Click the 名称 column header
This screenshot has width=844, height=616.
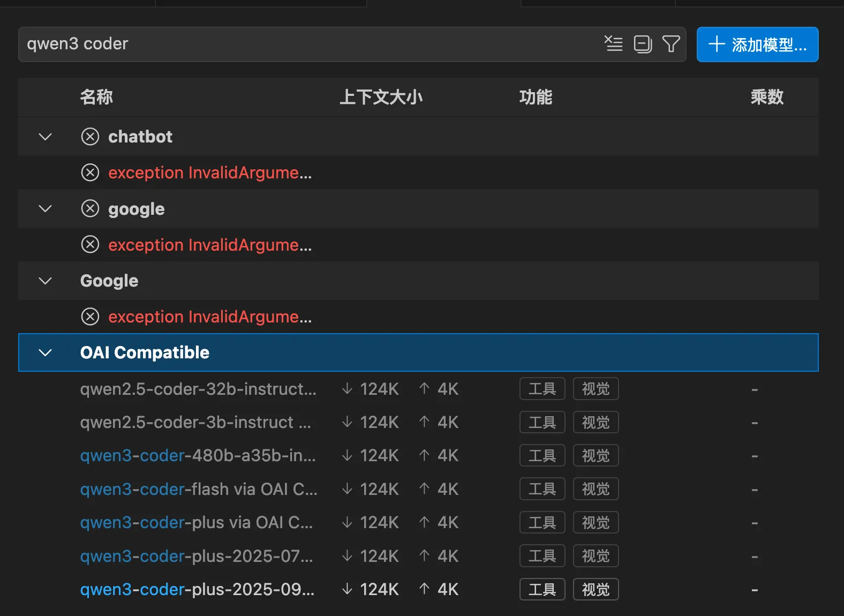click(x=96, y=97)
